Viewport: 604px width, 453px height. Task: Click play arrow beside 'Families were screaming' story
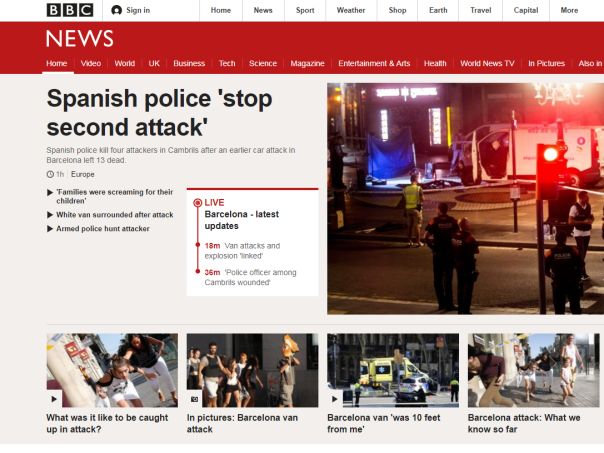[x=51, y=191]
